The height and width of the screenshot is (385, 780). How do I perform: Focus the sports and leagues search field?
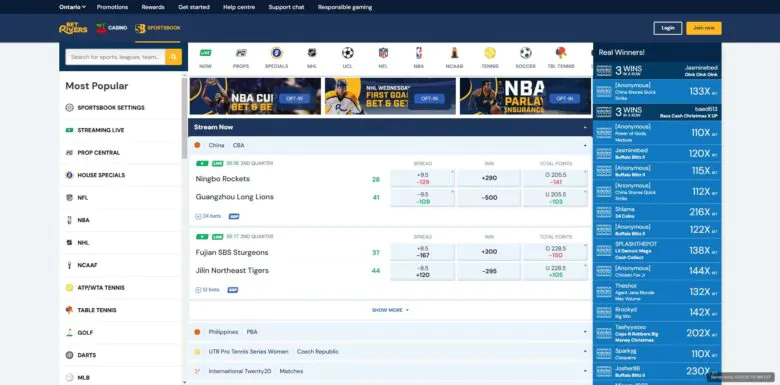click(x=115, y=57)
